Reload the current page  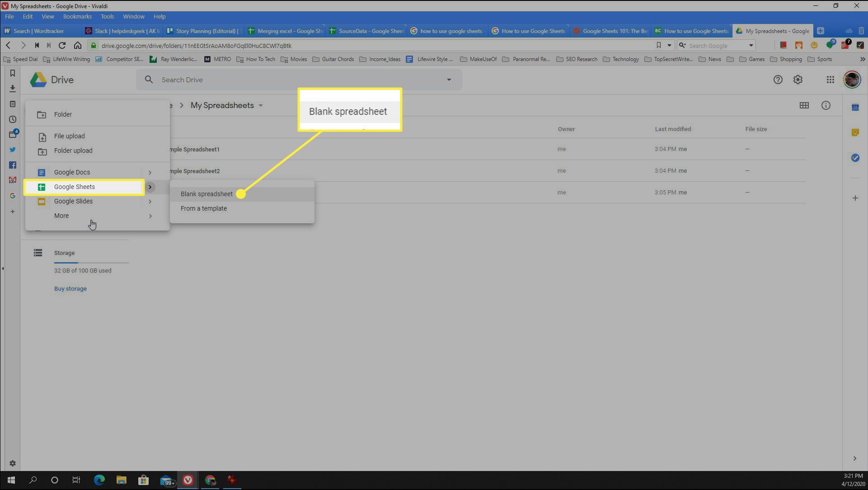point(62,45)
